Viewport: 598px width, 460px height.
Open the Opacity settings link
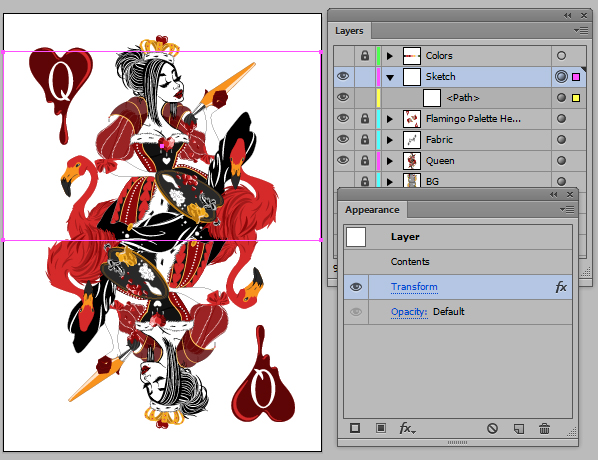tap(409, 312)
